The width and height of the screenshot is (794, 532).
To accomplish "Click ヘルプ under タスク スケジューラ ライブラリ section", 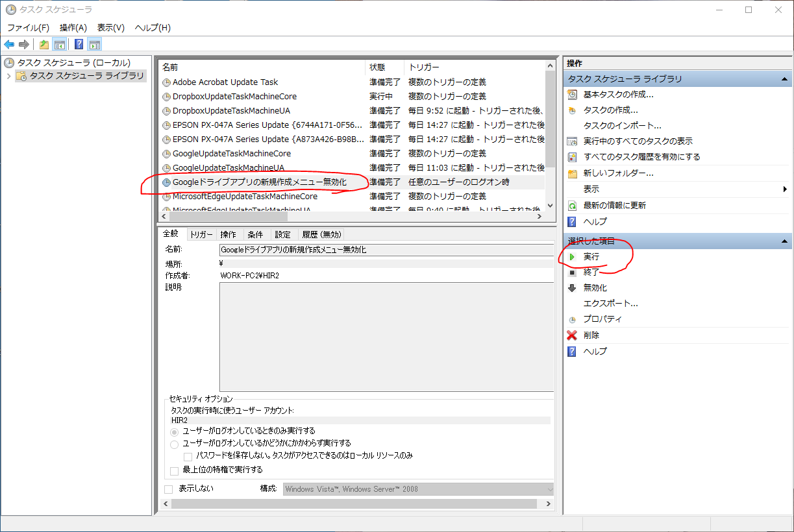I will (595, 221).
